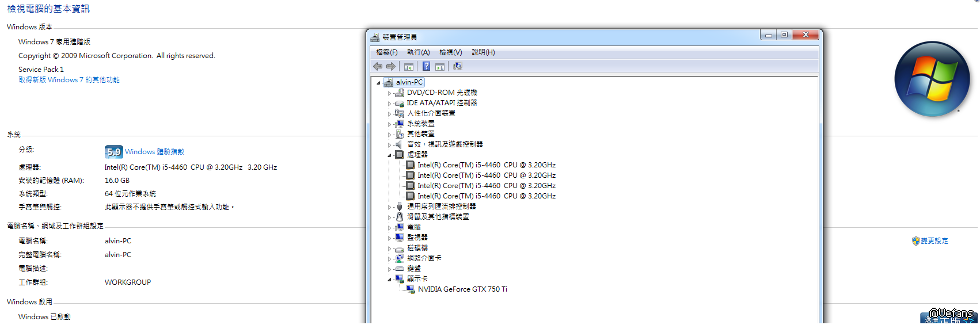980x325 pixels.
Task: Collapse the alvin-PC root node
Action: coord(378,83)
